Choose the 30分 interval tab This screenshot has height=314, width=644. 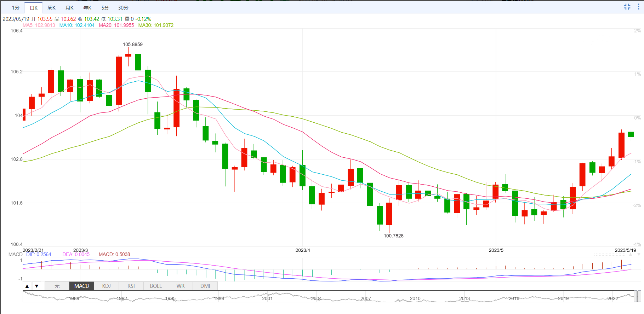(x=123, y=8)
